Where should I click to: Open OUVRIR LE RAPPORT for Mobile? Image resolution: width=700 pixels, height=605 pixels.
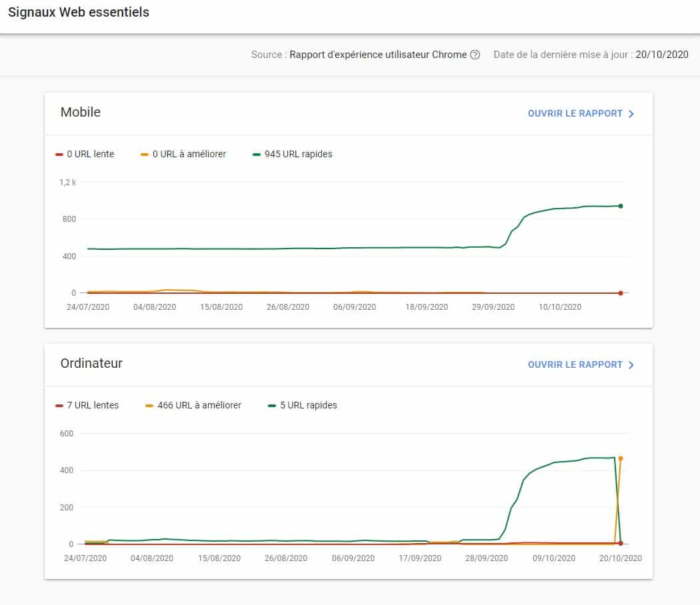click(576, 113)
